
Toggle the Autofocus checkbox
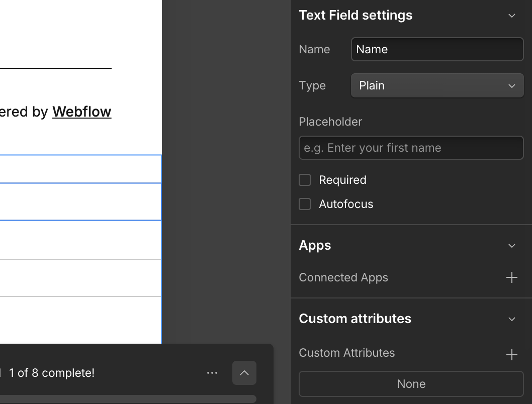305,204
